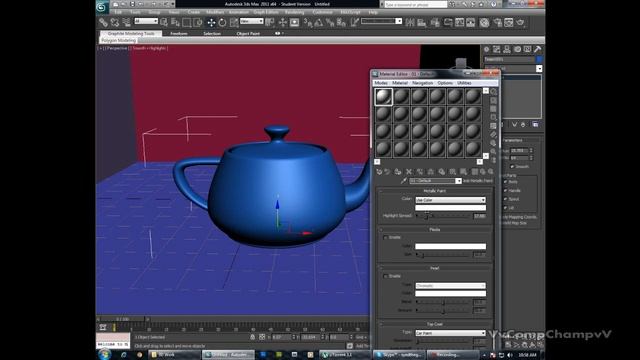The height and width of the screenshot is (360, 640).
Task: Open the Modify command panel tab
Action: pos(497,49)
